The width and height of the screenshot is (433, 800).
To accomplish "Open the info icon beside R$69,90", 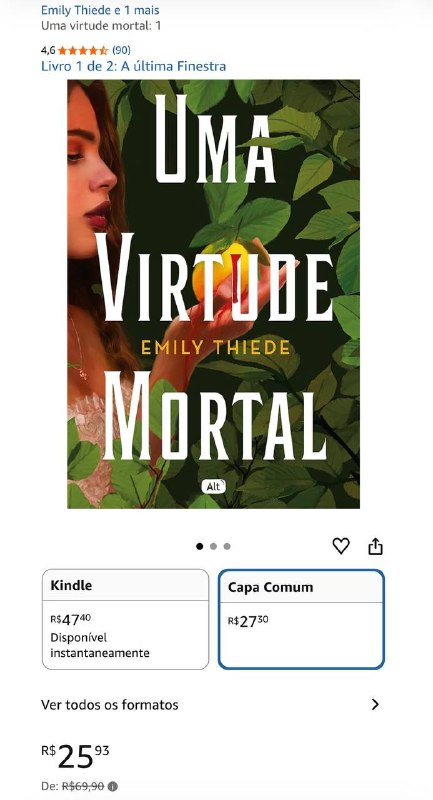I will point(113,786).
